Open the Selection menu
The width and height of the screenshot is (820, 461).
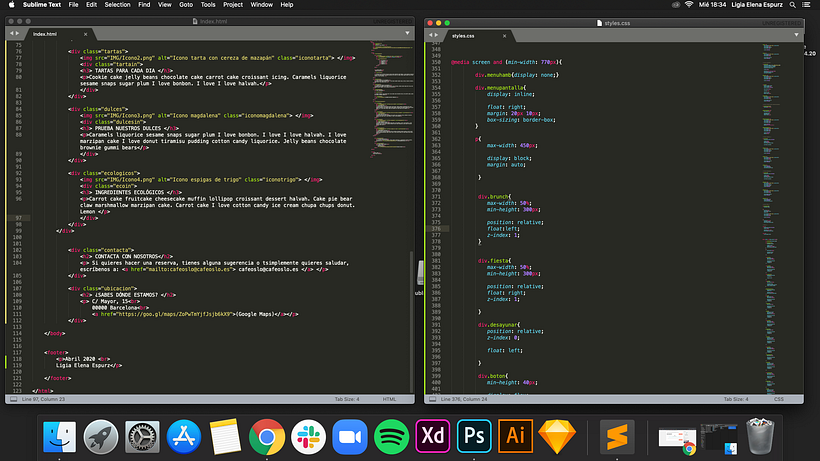(117, 5)
